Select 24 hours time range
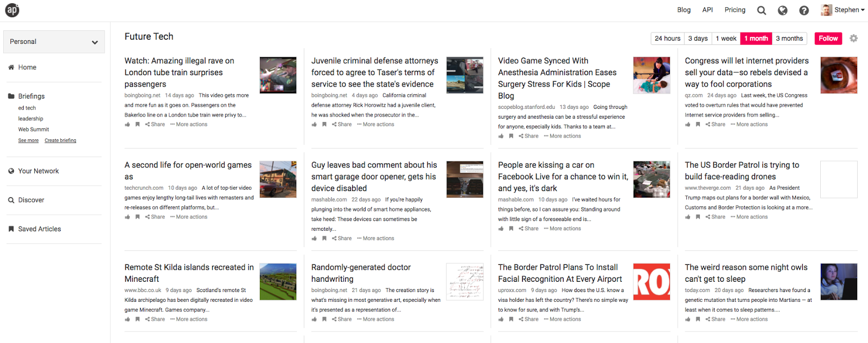 (667, 38)
